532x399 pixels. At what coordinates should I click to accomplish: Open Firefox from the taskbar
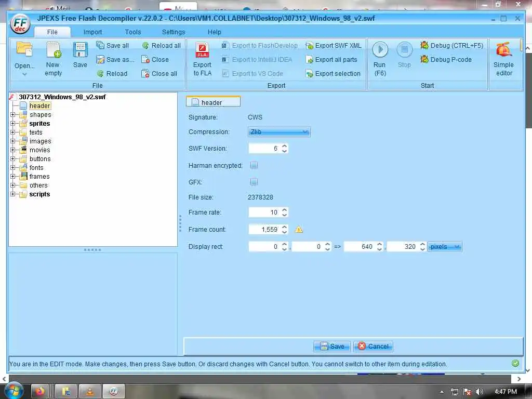coord(40,392)
